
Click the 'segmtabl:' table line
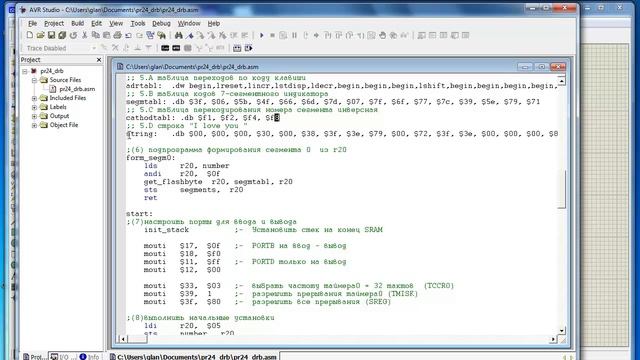333,102
